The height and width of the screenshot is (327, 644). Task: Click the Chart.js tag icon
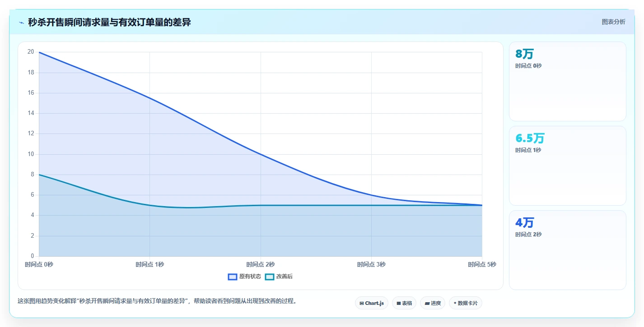(362, 303)
